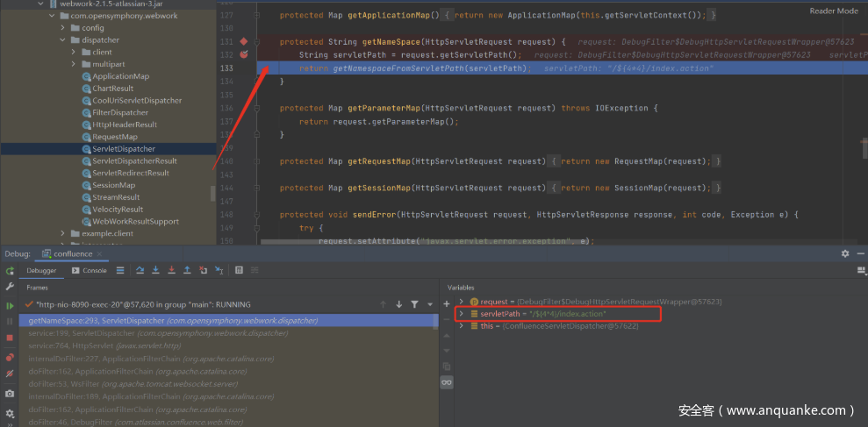The height and width of the screenshot is (427, 868).
Task: Open FilterDispatcher class in project tree
Action: 119,112
